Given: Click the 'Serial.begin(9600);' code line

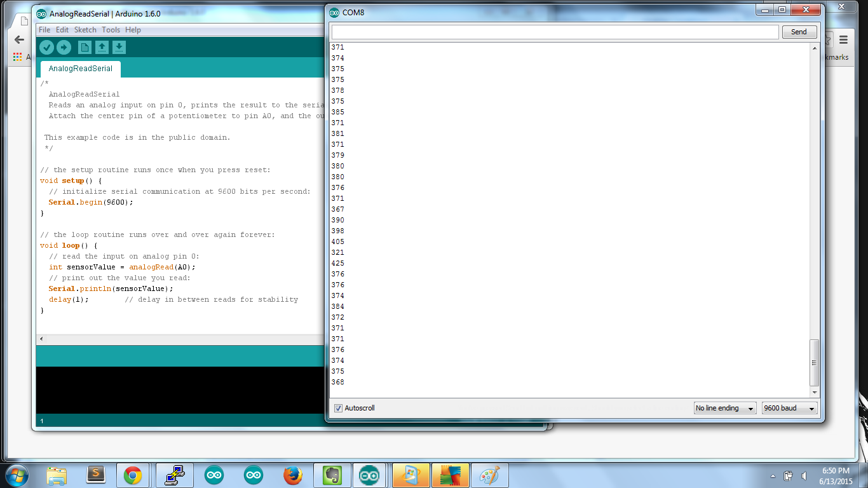Looking at the screenshot, I should (x=91, y=202).
